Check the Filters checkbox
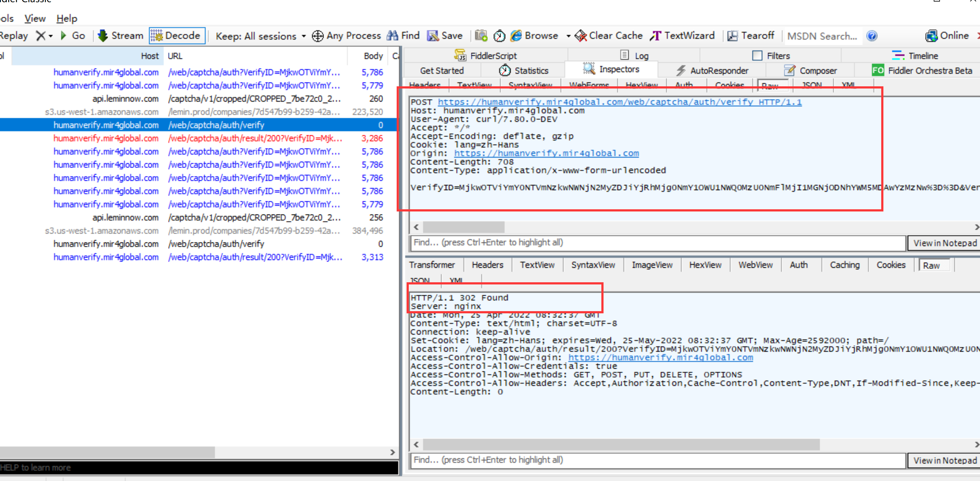This screenshot has width=980, height=481. 757,55
